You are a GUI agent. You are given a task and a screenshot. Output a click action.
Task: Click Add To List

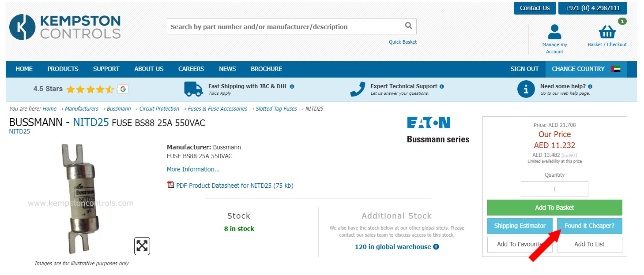(589, 244)
